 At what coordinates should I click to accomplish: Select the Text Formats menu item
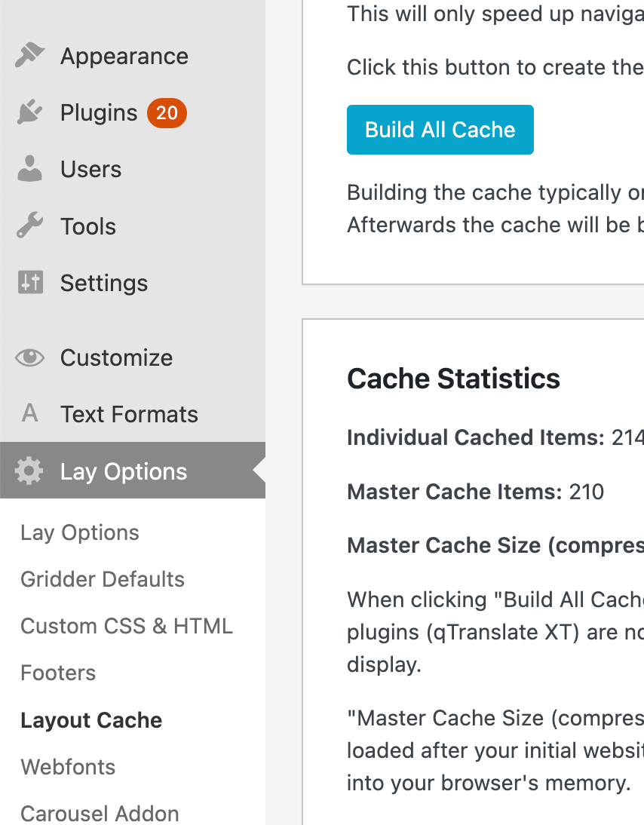point(129,414)
